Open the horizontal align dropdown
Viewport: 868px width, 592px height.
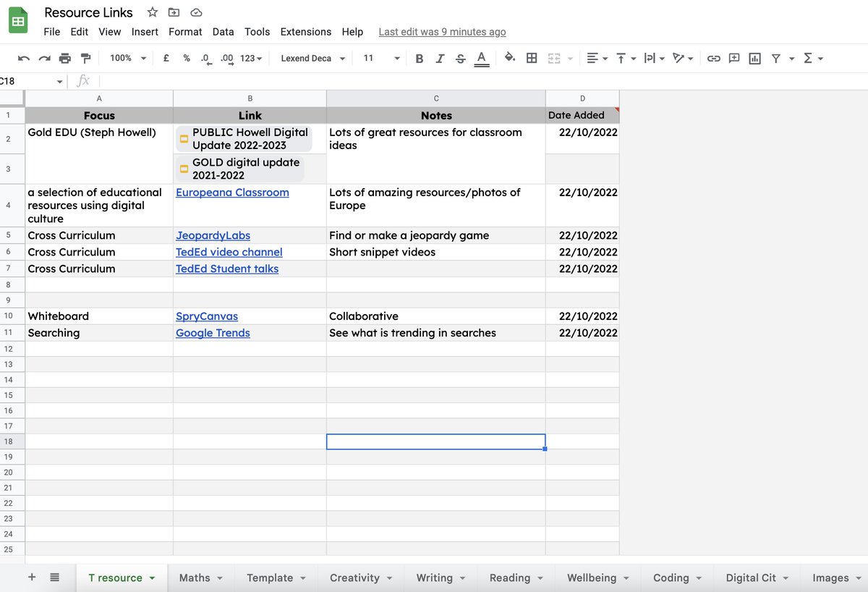[597, 58]
